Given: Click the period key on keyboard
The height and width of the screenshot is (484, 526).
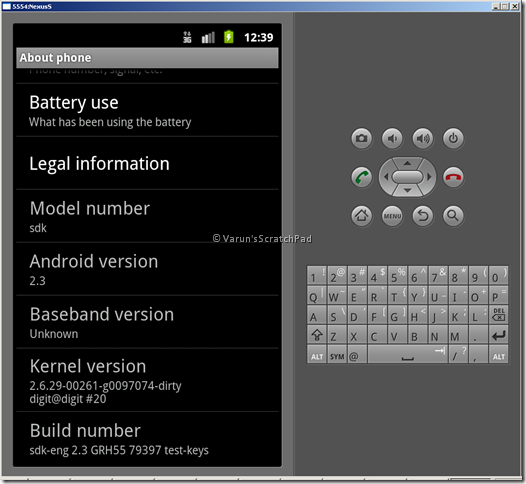Looking at the screenshot, I should coord(478,335).
